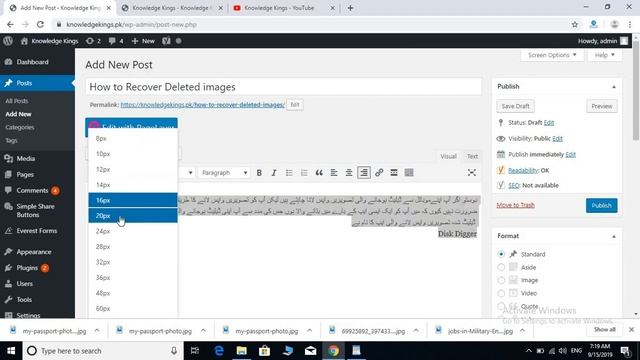Insert a numbered list
Viewport: 640px width, 360px height.
pos(304,173)
